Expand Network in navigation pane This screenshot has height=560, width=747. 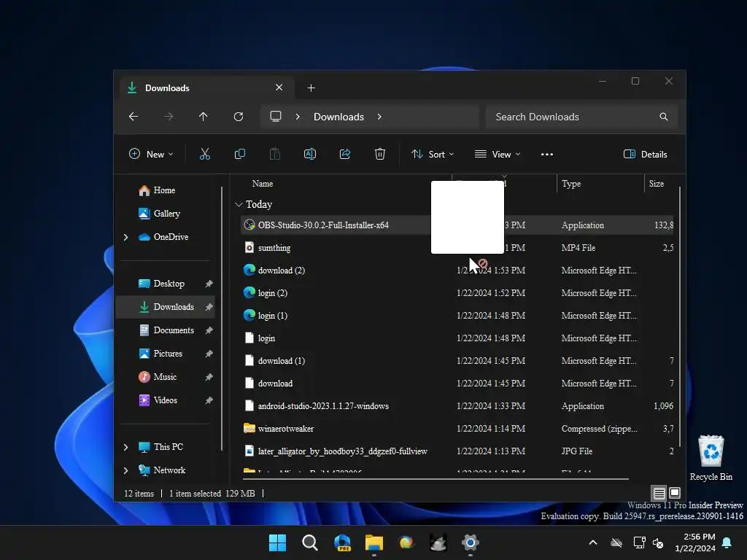(x=125, y=470)
